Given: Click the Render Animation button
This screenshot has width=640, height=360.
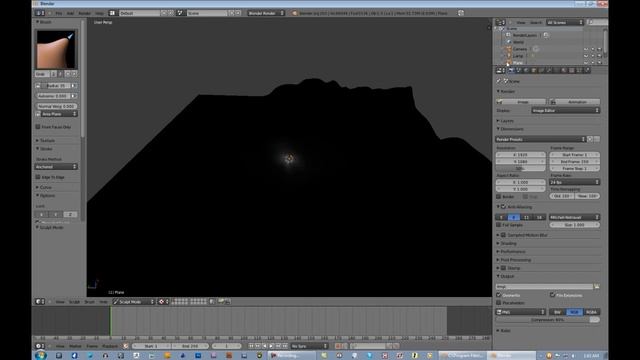Looking at the screenshot, I should (x=574, y=102).
